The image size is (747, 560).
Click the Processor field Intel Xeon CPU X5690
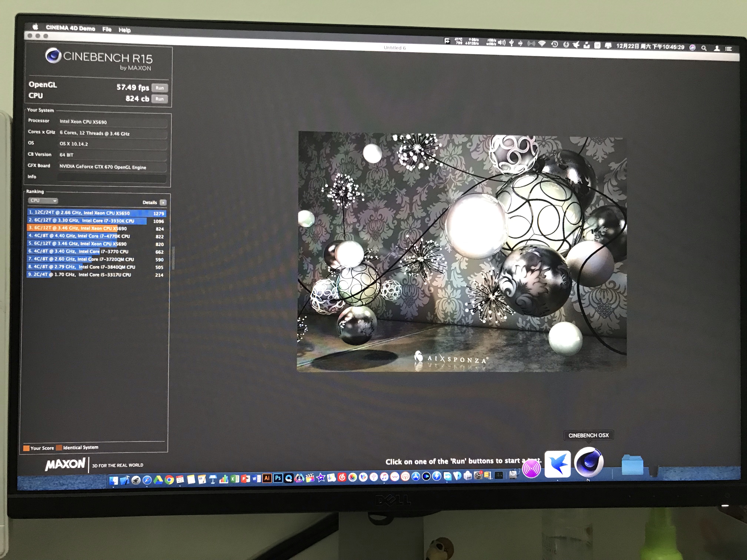tap(113, 122)
